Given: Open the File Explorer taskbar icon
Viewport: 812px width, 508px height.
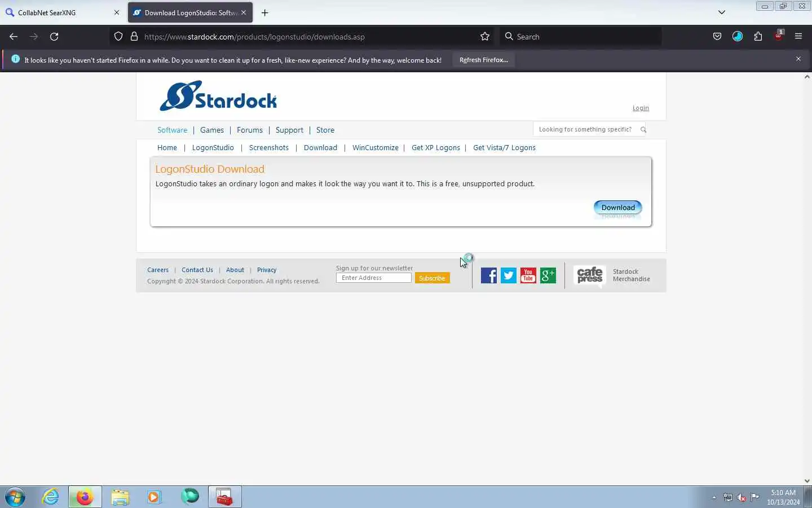Looking at the screenshot, I should point(120,497).
